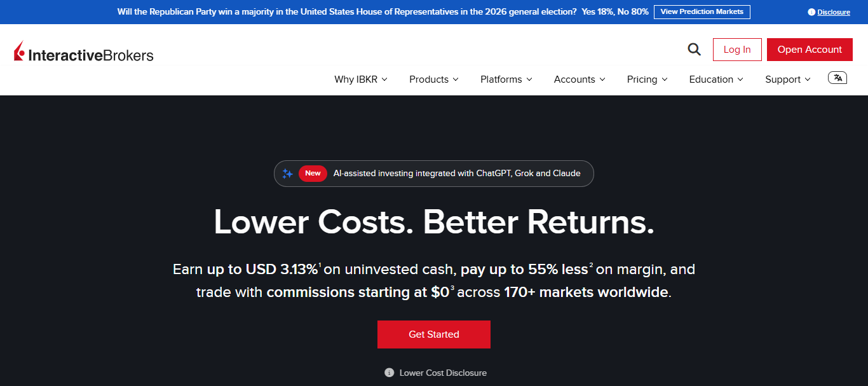Expand the Accounts chevron

click(602, 79)
